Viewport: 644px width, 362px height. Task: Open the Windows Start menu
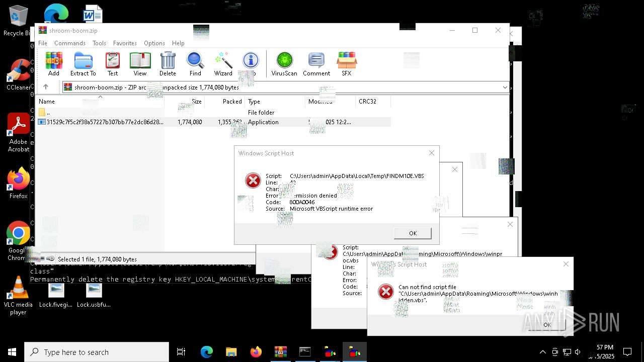tap(12, 352)
